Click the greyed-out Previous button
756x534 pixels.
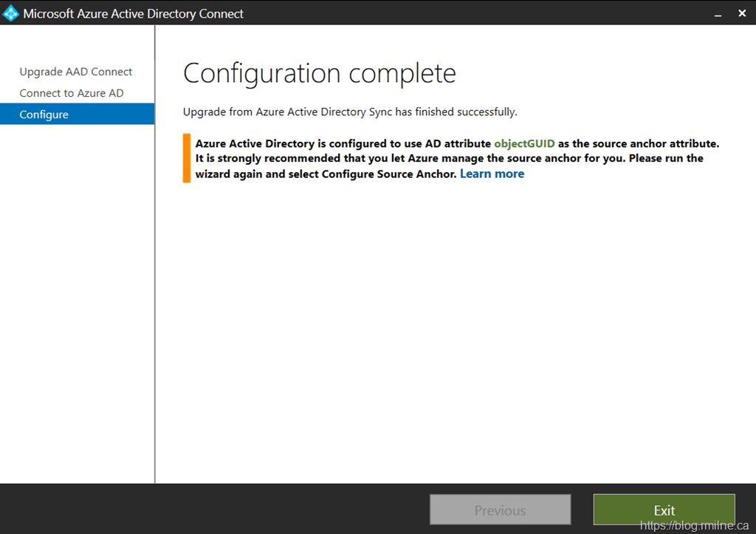(x=500, y=510)
